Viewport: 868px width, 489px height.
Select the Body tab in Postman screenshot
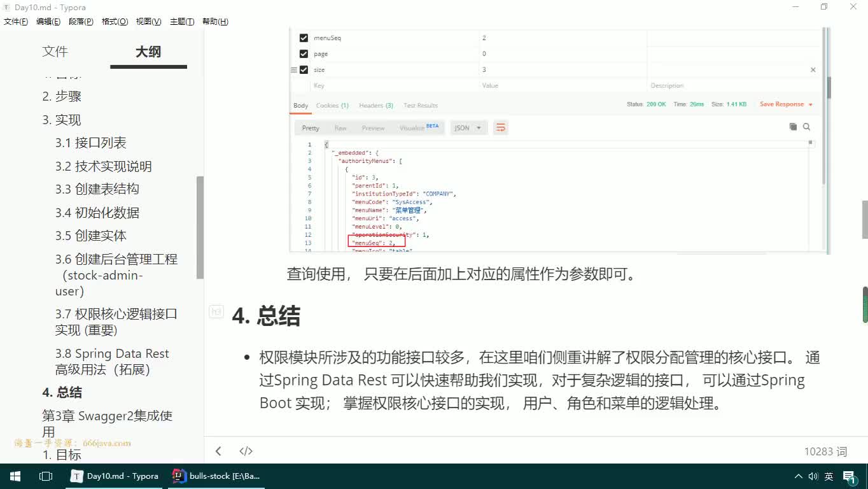tap(301, 106)
